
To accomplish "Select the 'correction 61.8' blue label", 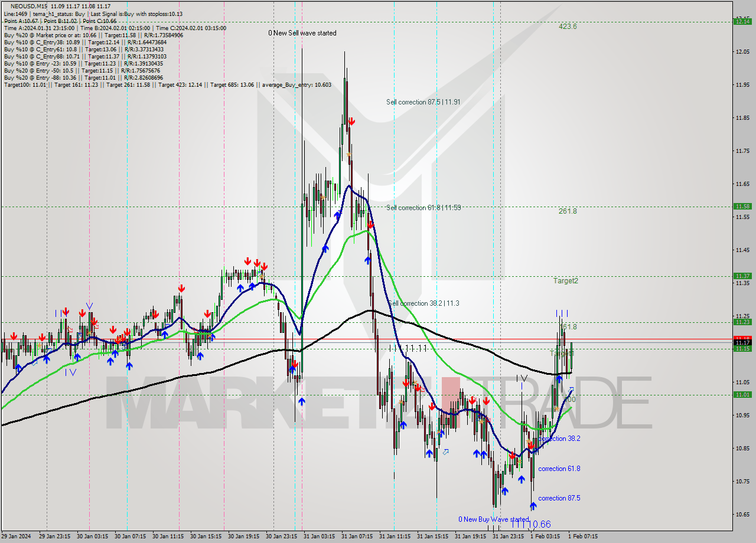I will click(559, 469).
